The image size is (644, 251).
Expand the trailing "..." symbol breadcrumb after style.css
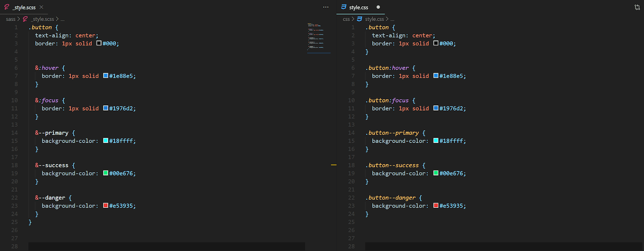click(392, 19)
